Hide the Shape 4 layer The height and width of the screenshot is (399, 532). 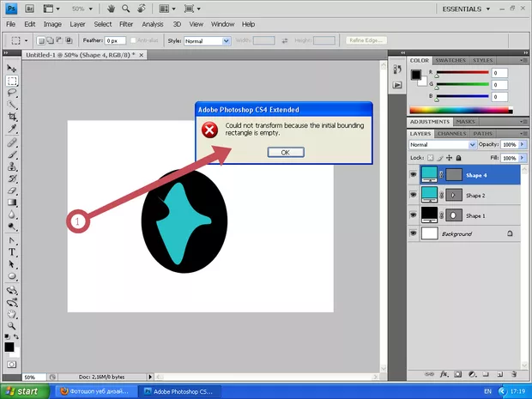coord(414,175)
